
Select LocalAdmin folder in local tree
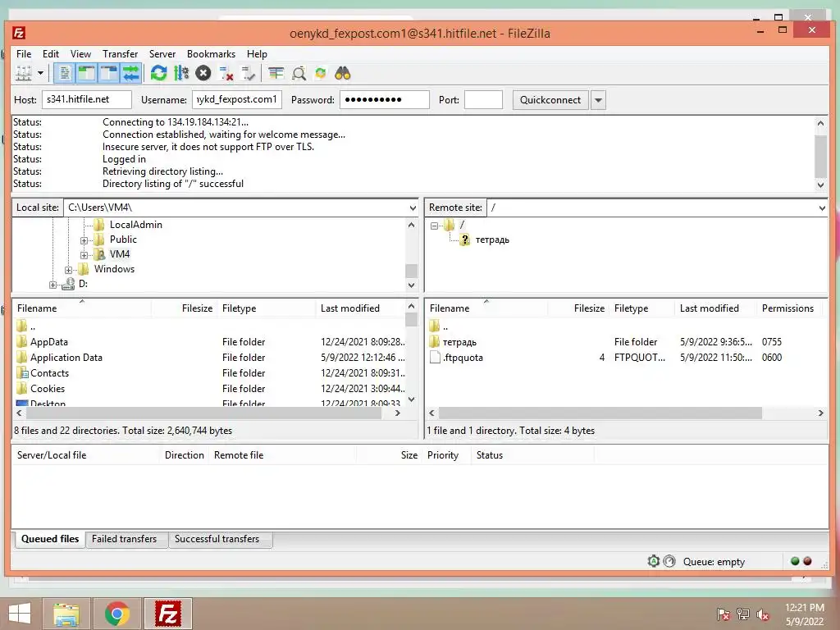pyautogui.click(x=135, y=225)
